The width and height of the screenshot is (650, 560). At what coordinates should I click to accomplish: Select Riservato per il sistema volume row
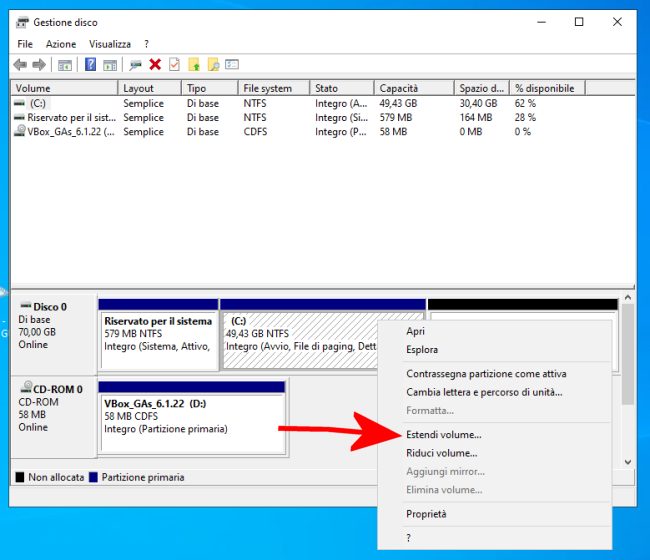click(63, 117)
